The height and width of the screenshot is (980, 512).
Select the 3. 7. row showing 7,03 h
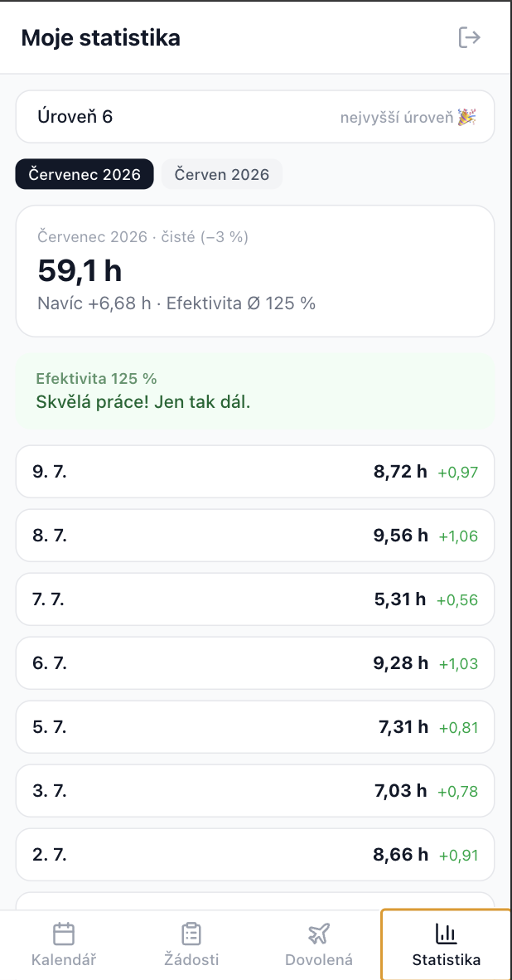click(254, 791)
